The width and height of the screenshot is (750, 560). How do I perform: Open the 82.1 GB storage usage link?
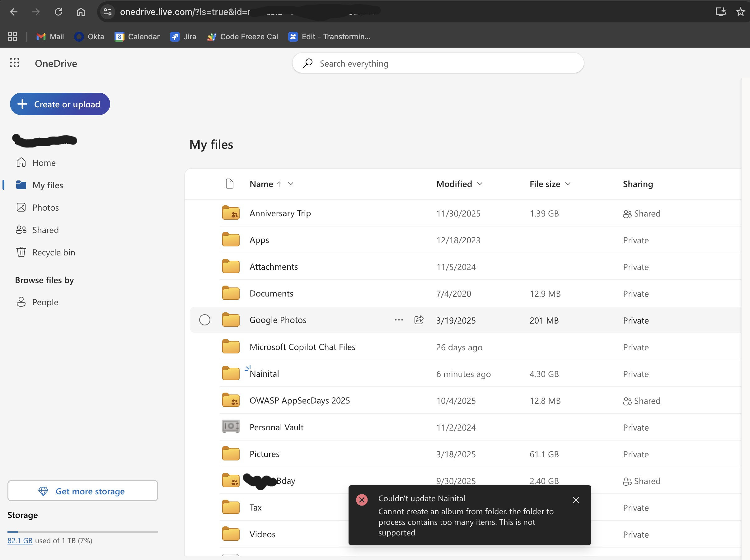20,541
